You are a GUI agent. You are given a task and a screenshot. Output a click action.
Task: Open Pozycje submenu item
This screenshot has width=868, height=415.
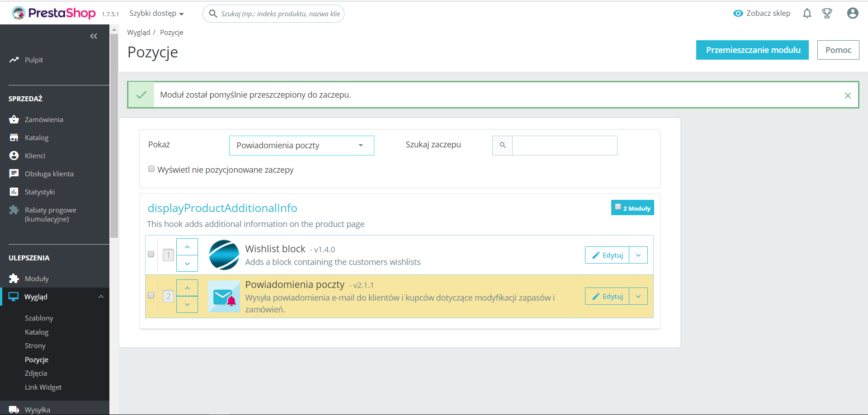[x=37, y=359]
